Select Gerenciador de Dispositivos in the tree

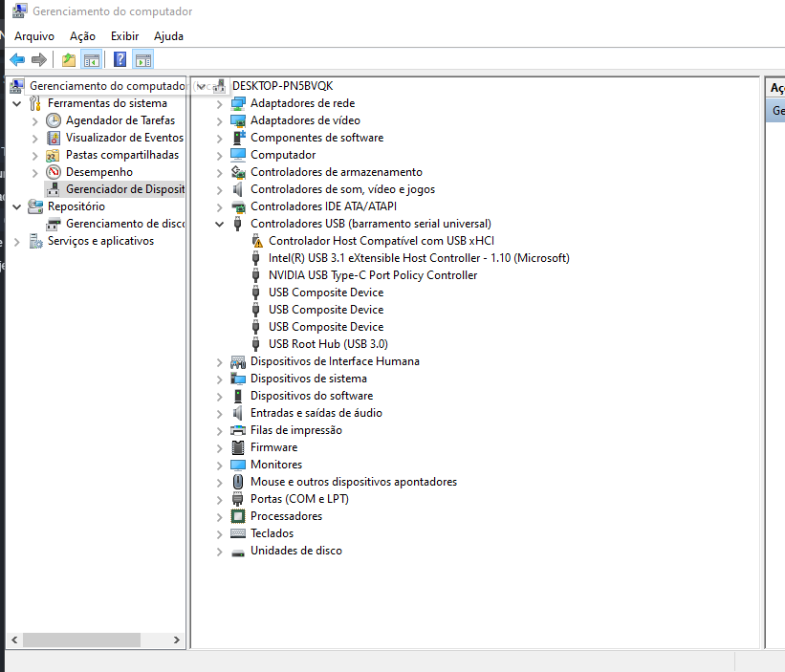pos(125,189)
